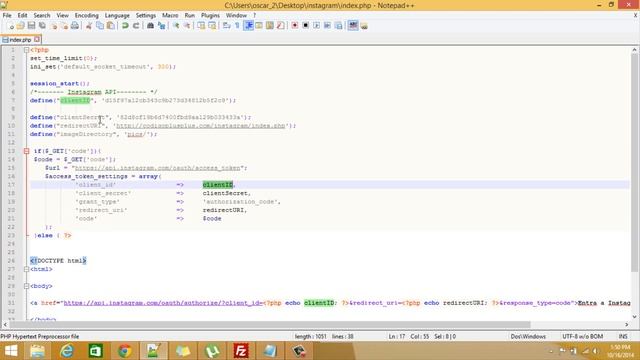Click the highlighted clientID on line 17

click(218, 185)
